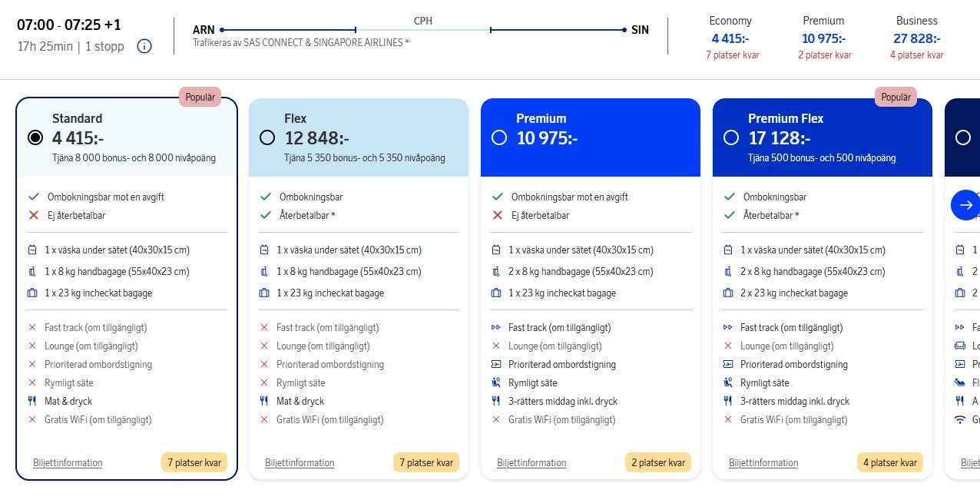The height and width of the screenshot is (503, 980).
Task: Click the "07:00 - 07:25 +1" flight time
Action: 69,25
